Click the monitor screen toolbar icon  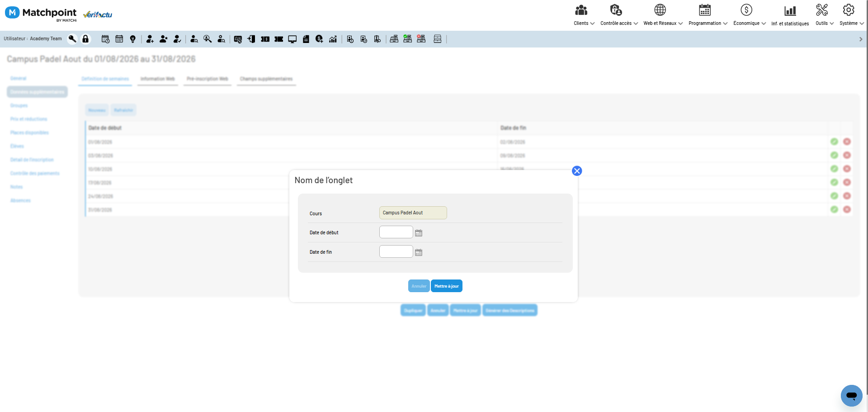[292, 39]
